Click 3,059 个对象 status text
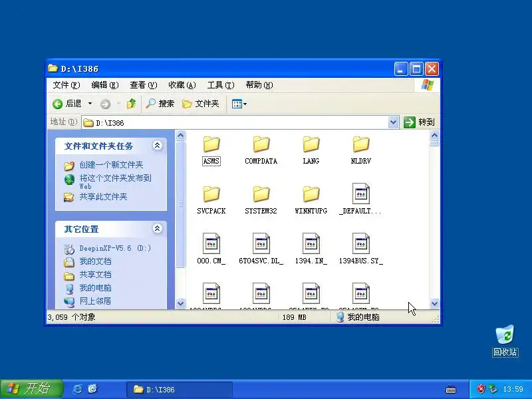Screen dimensions: 532x399 71,317
